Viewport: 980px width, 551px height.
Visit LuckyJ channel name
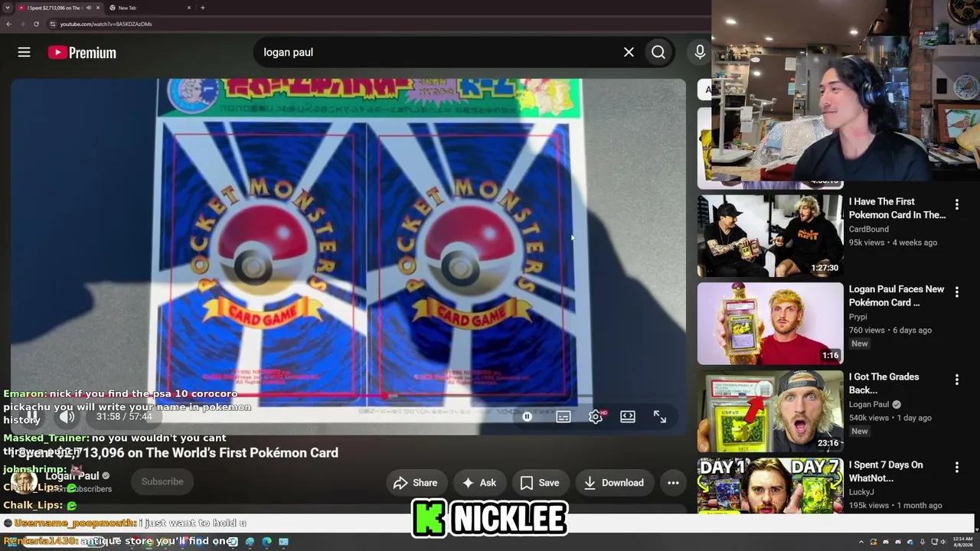pos(862,492)
